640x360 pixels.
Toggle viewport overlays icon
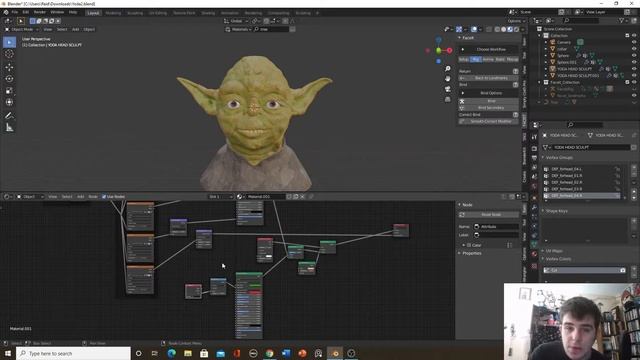point(474,29)
